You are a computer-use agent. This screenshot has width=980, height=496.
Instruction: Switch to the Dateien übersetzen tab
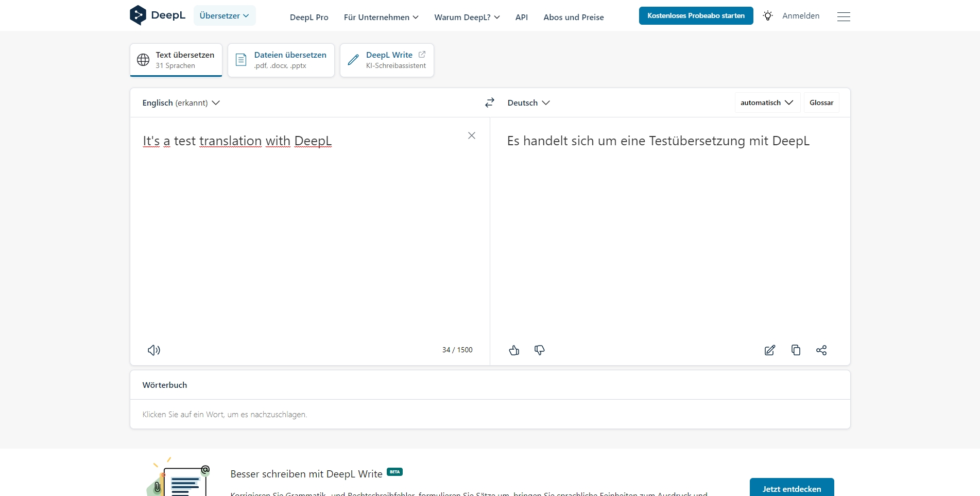tap(281, 60)
